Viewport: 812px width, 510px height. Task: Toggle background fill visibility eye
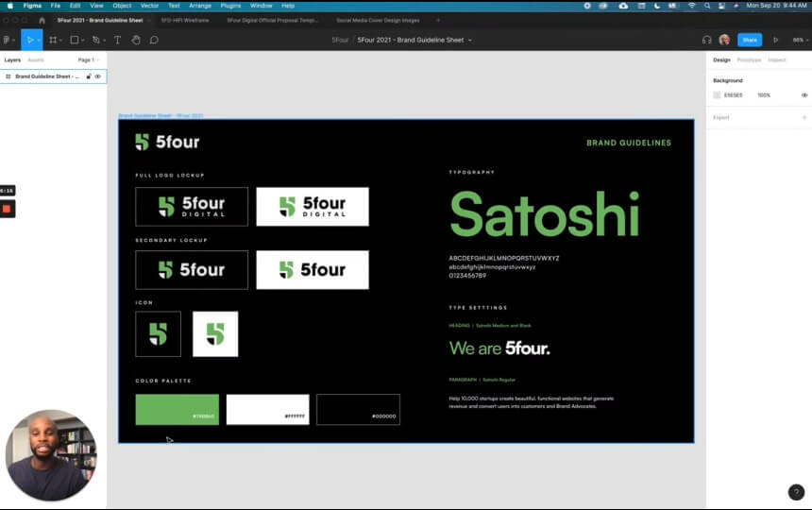coord(804,95)
